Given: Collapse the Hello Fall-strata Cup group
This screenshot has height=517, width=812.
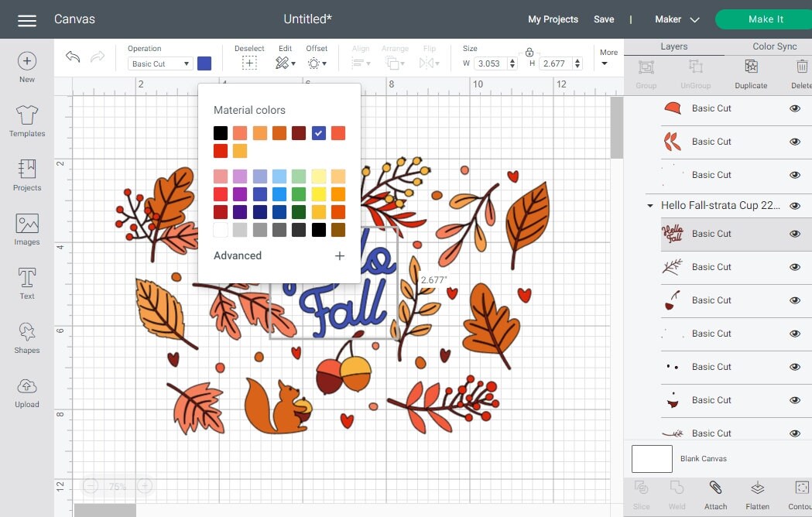Looking at the screenshot, I should tap(649, 206).
